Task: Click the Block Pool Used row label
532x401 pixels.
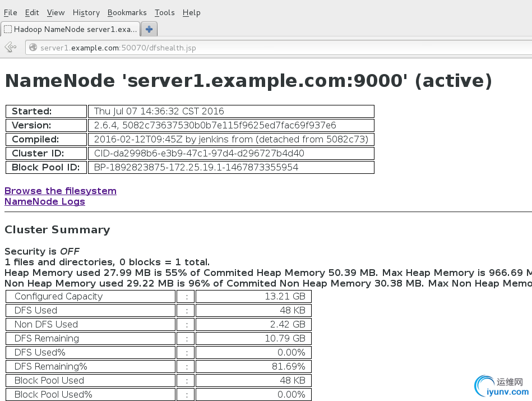Action: click(x=91, y=381)
